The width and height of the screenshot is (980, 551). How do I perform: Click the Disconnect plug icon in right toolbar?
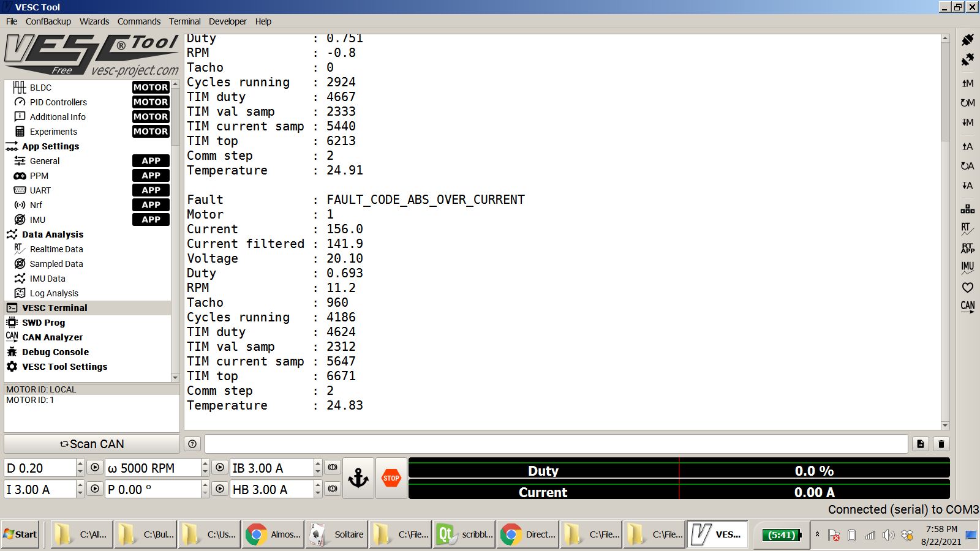coord(967,59)
